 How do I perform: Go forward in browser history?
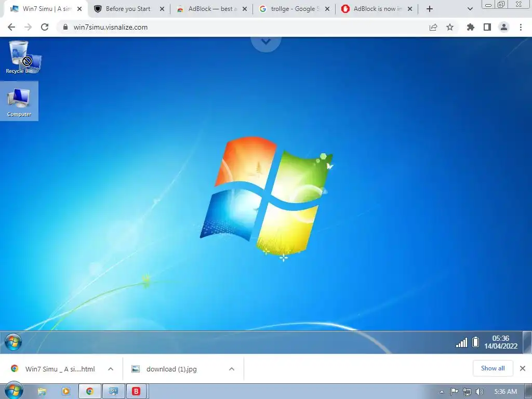click(x=28, y=27)
